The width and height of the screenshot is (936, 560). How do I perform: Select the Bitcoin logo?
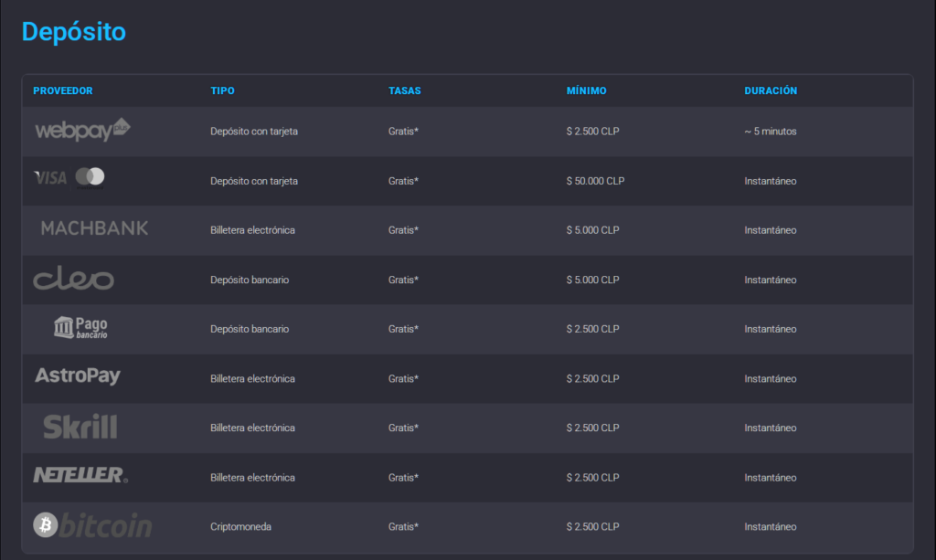92,525
